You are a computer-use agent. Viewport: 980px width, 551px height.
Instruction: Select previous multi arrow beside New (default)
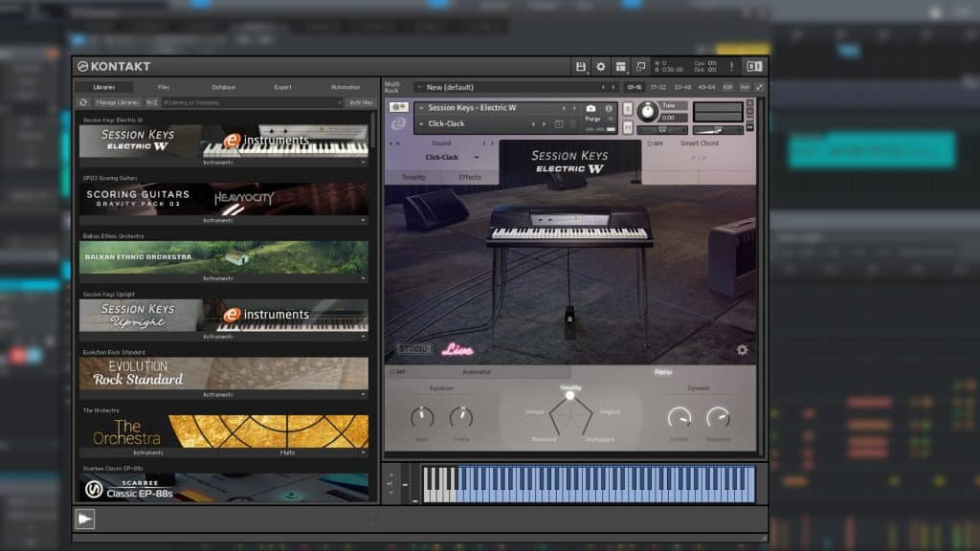603,87
